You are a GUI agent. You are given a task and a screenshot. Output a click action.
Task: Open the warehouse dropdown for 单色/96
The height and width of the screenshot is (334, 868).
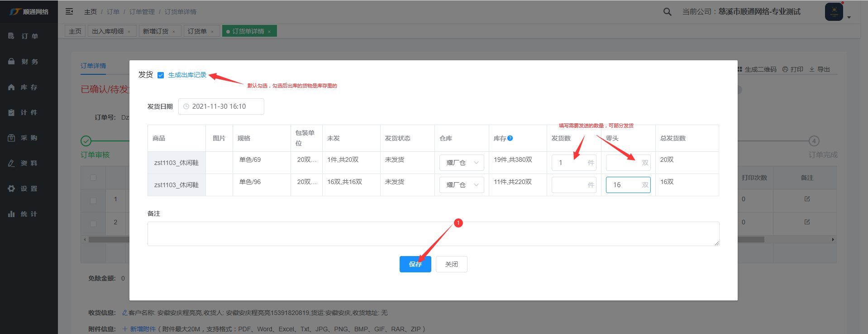pyautogui.click(x=462, y=185)
